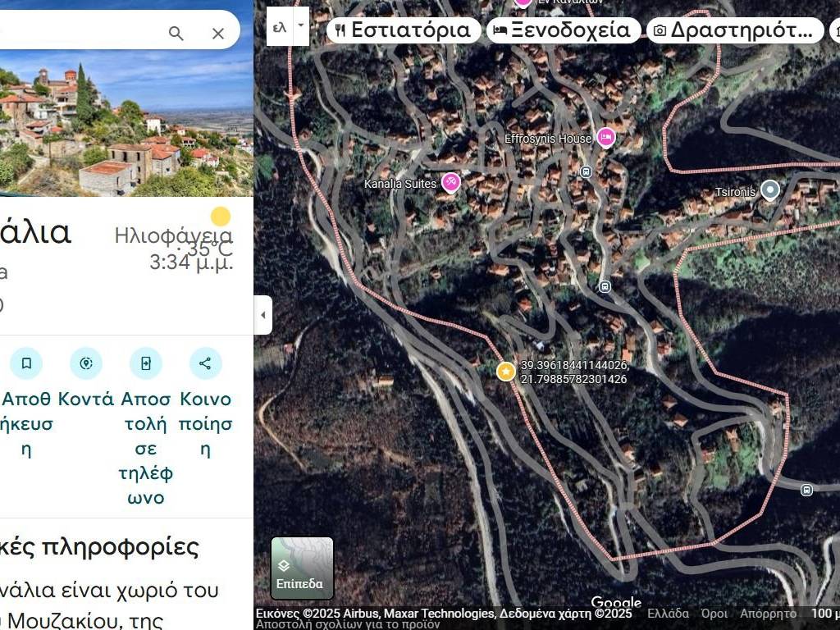
Task: Select the Tsironis location marker
Action: coord(770,190)
